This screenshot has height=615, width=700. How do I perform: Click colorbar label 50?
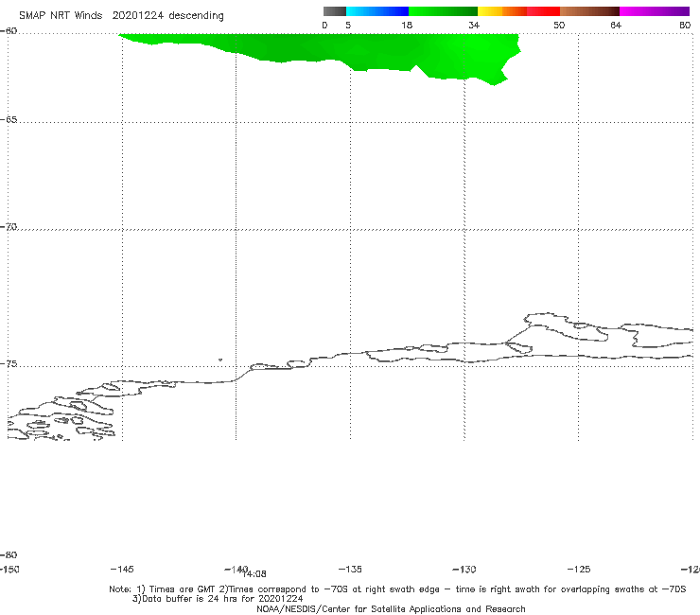tap(559, 26)
